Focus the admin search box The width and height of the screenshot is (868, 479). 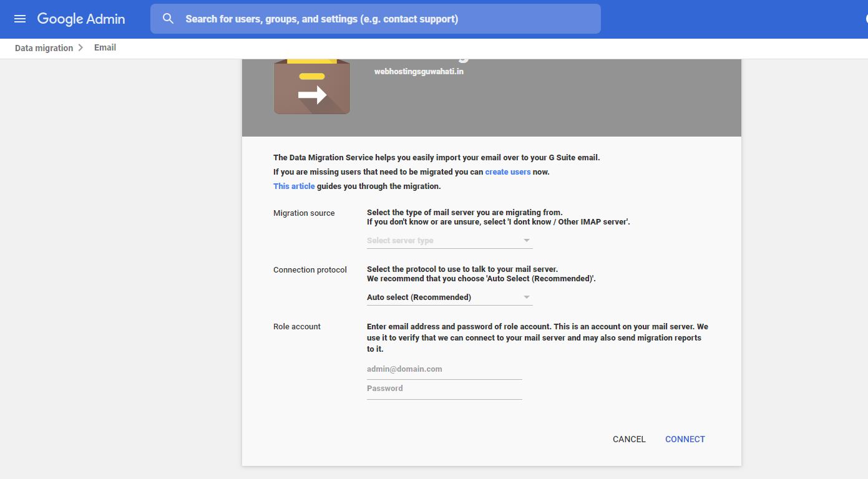pos(376,19)
